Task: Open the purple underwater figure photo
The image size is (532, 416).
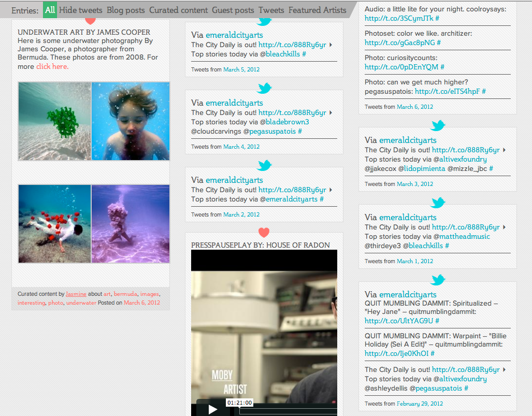Action: click(131, 224)
